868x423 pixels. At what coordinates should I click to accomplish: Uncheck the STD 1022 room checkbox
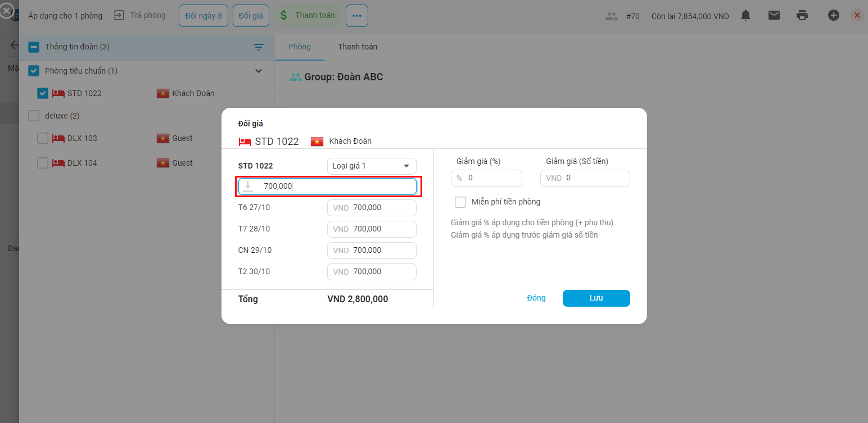tap(43, 93)
